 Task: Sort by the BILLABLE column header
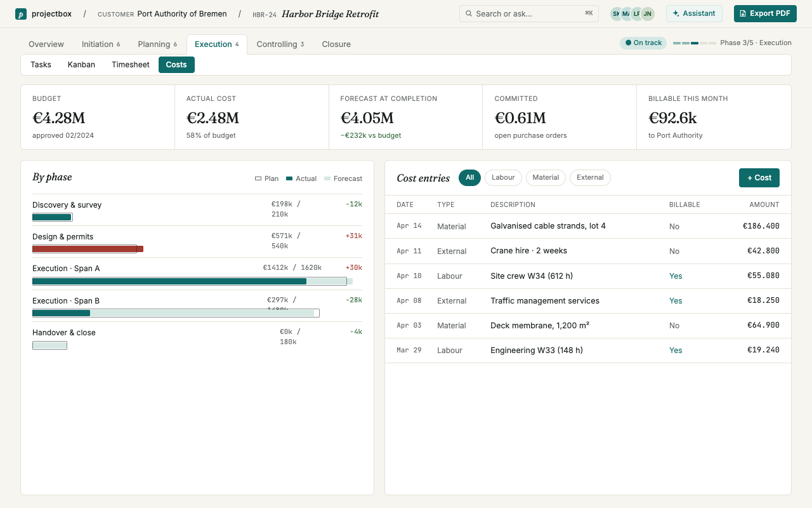coord(684,204)
